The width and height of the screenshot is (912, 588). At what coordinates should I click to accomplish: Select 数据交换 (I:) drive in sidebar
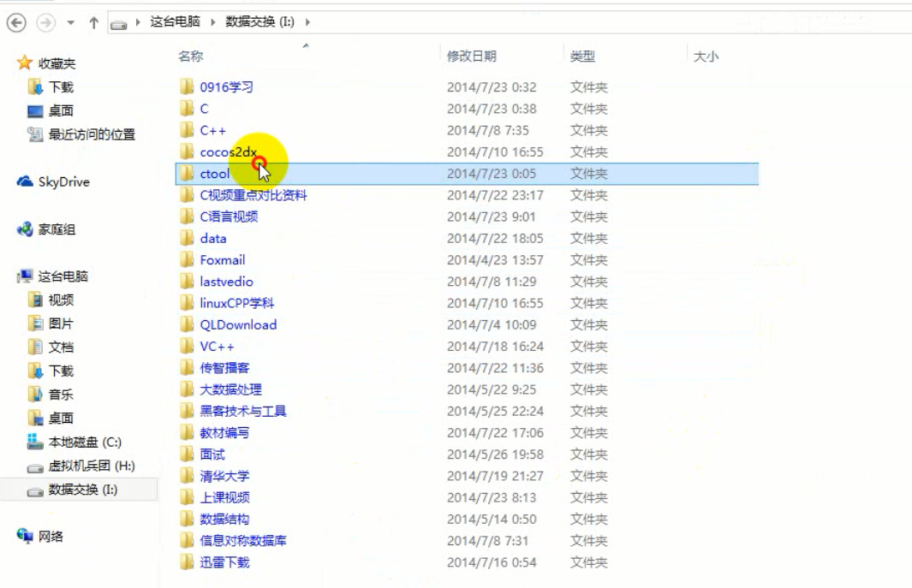coord(82,490)
